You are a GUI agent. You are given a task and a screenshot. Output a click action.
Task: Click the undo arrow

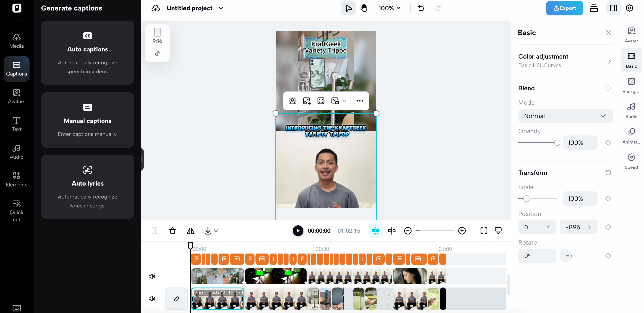click(421, 8)
